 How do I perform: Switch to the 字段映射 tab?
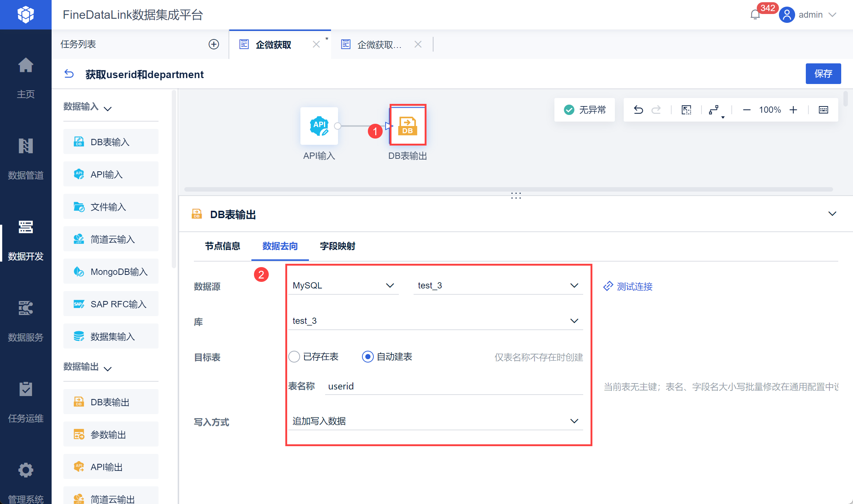pyautogui.click(x=337, y=246)
